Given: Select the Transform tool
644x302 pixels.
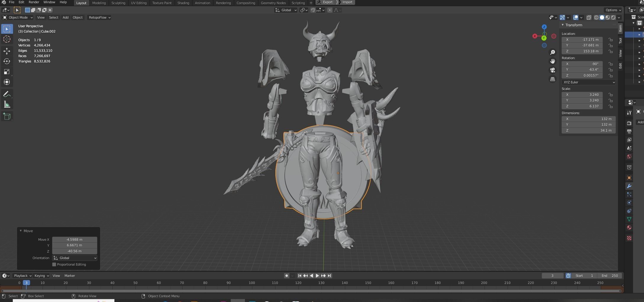Looking at the screenshot, I should [7, 82].
